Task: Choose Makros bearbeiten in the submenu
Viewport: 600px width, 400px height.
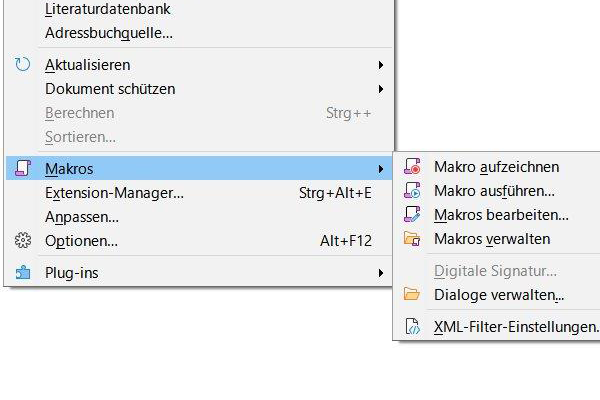Action: pos(501,215)
